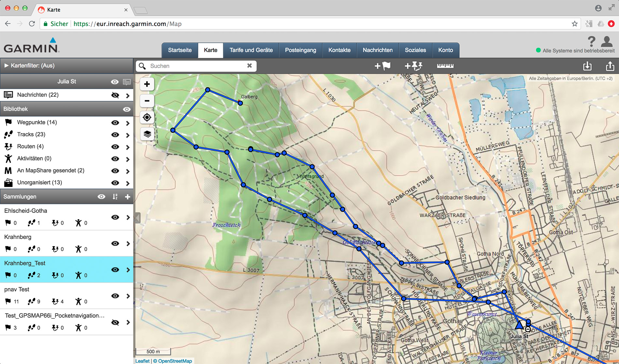Click the add waypoint flag icon
This screenshot has width=619, height=364.
(x=382, y=66)
